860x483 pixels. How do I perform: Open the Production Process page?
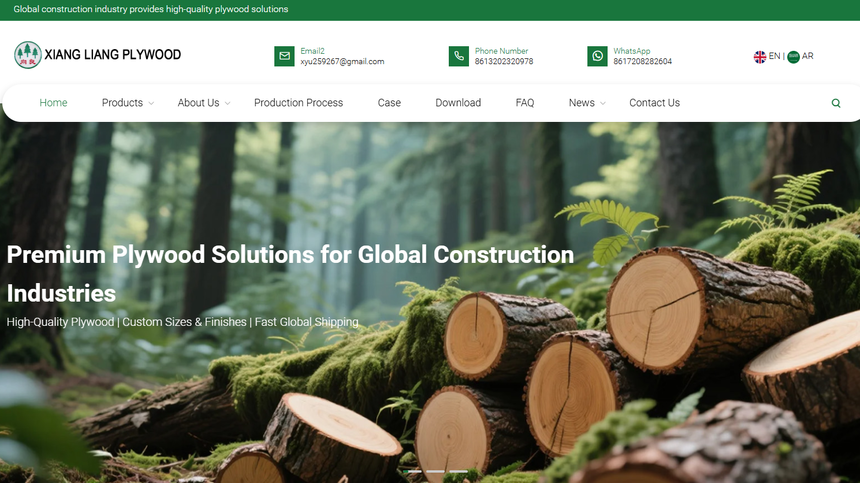(298, 103)
